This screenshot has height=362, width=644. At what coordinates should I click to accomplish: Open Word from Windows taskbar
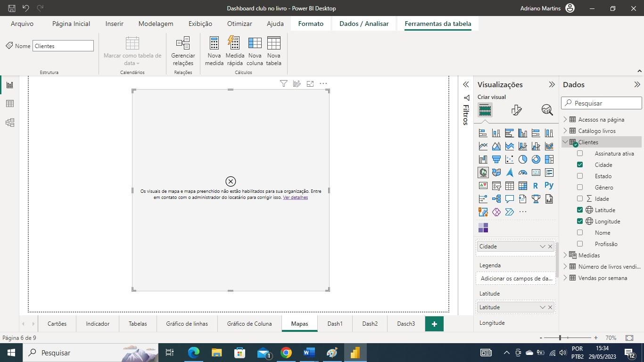click(x=309, y=353)
